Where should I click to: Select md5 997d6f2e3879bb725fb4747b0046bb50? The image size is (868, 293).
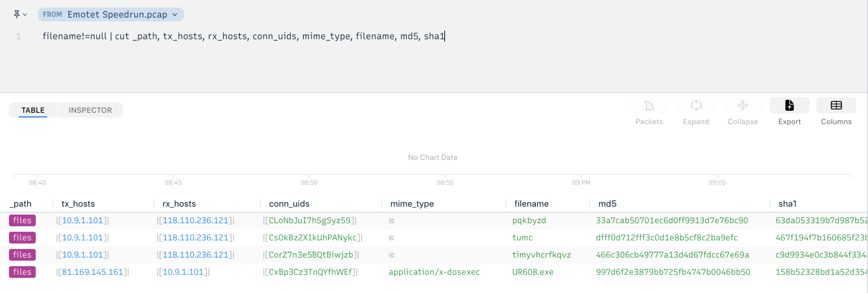(673, 272)
